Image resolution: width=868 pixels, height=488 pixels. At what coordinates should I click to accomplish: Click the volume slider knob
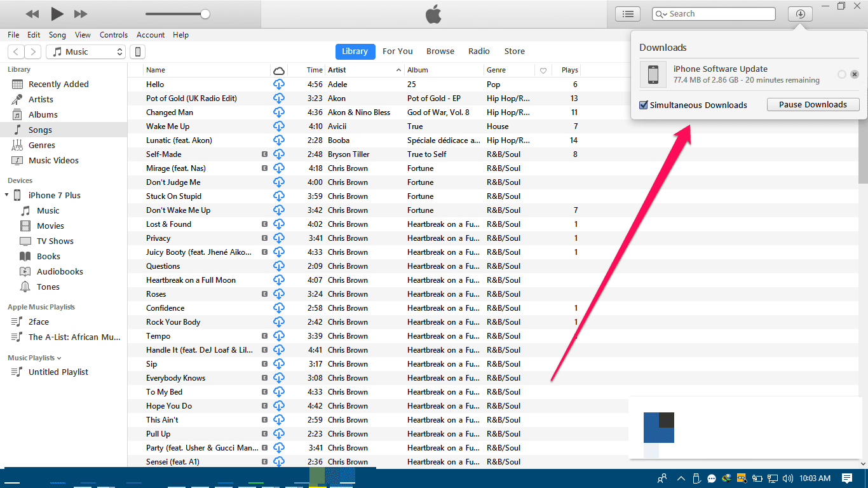coord(205,14)
